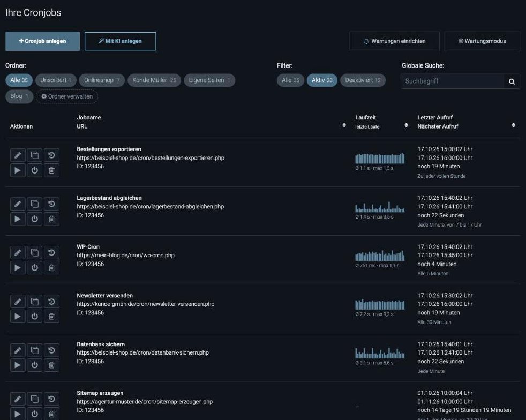Trigger Datenbank sichern run
Screen dimensions: 526x420
point(18,365)
